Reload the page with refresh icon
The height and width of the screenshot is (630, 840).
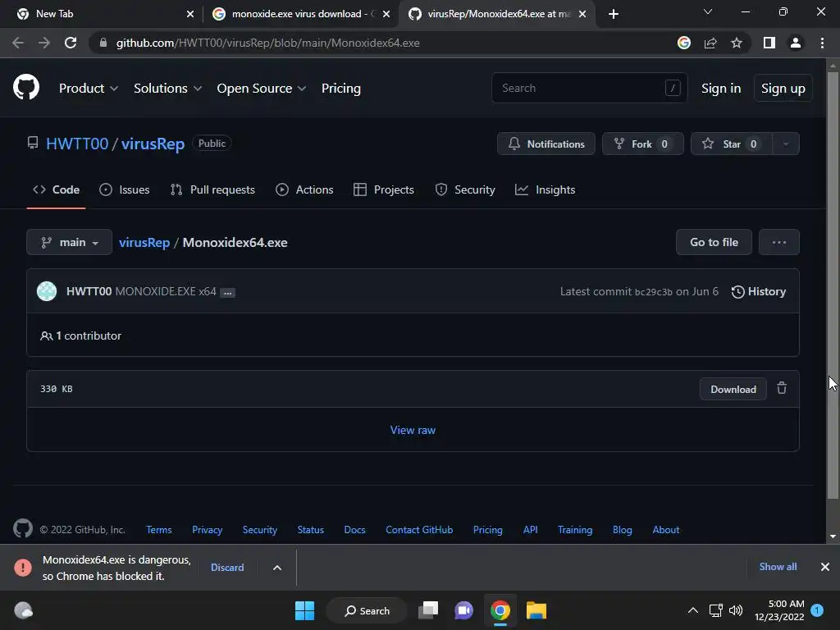pyautogui.click(x=71, y=43)
